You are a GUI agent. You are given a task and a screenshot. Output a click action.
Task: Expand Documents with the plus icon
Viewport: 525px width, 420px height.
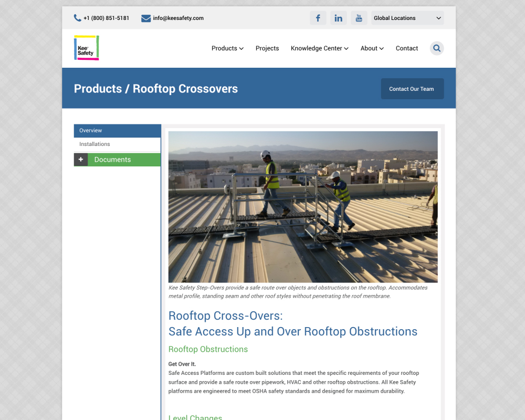pyautogui.click(x=81, y=160)
